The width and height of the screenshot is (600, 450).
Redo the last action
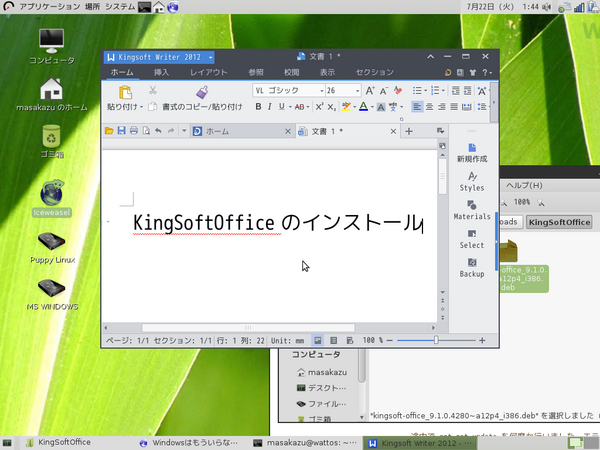click(x=171, y=131)
